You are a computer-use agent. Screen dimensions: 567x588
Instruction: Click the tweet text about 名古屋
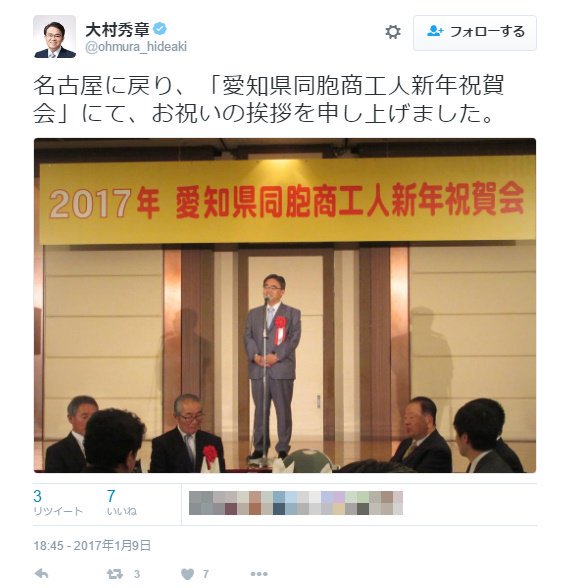point(268,100)
